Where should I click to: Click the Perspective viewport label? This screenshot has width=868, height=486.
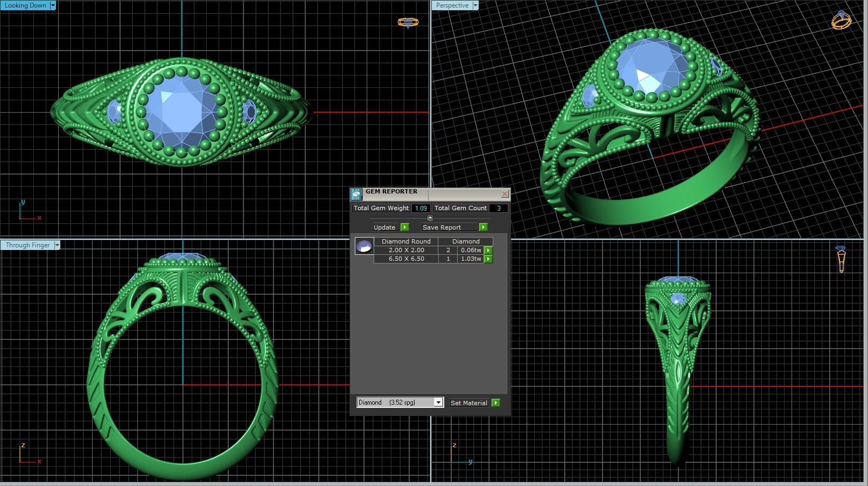coord(452,5)
